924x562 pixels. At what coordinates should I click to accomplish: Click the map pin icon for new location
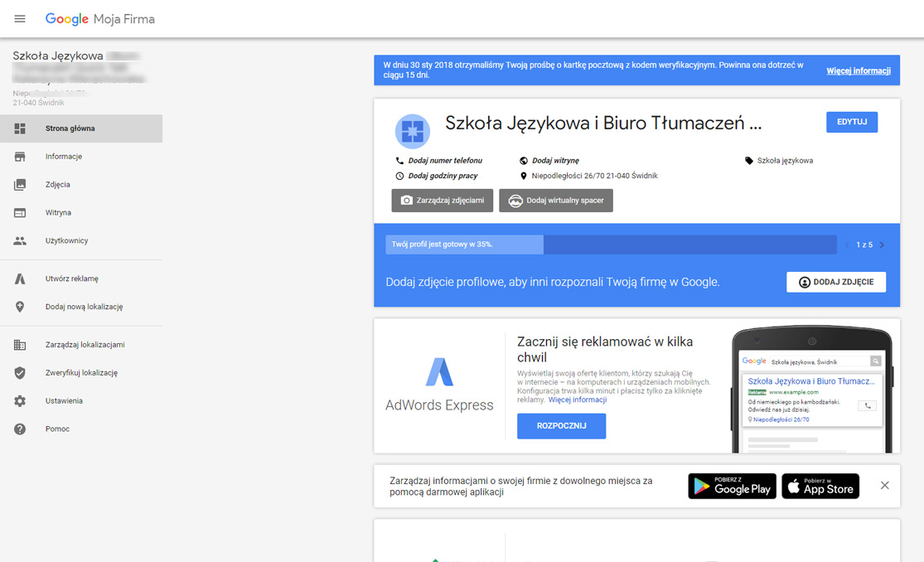point(20,307)
